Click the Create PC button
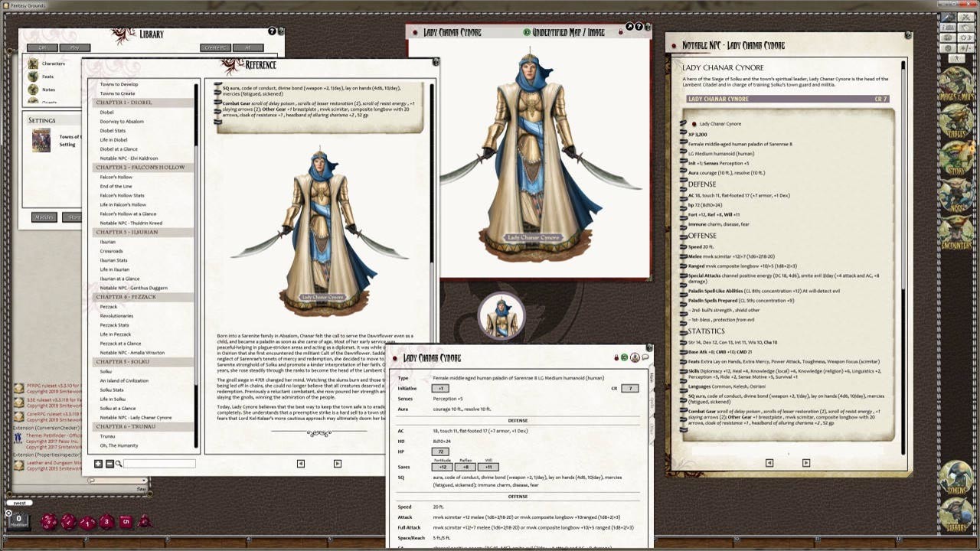980x551 pixels. pos(215,47)
